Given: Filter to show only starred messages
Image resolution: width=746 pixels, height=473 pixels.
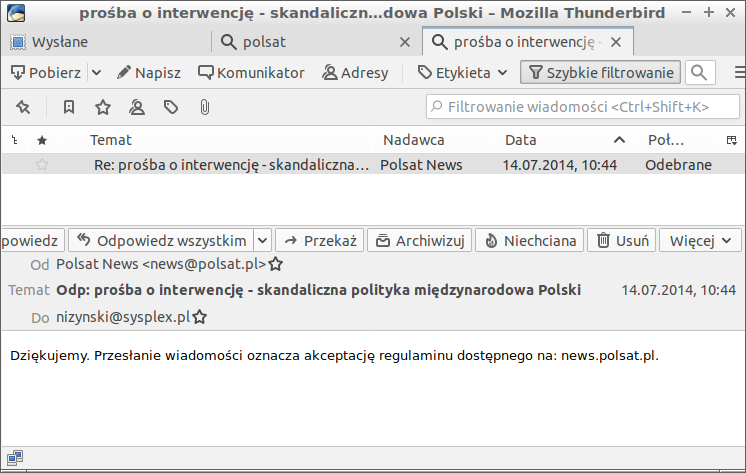Looking at the screenshot, I should (102, 107).
